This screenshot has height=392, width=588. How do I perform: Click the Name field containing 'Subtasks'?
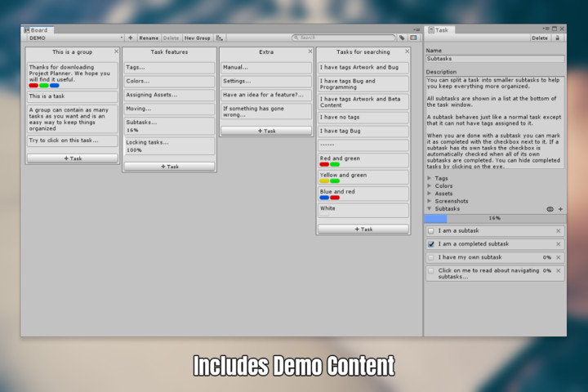[495, 59]
